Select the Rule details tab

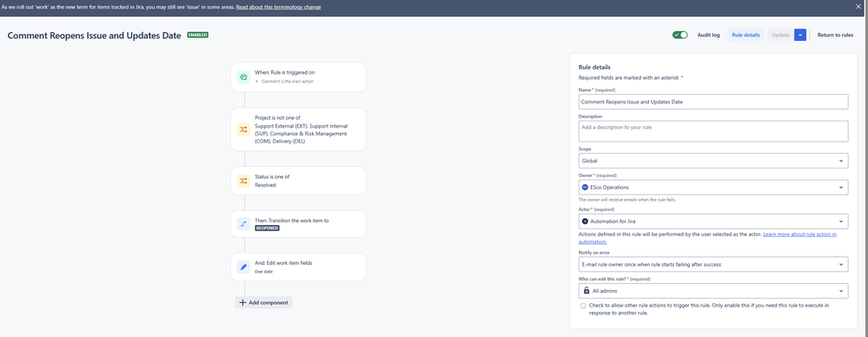click(745, 35)
